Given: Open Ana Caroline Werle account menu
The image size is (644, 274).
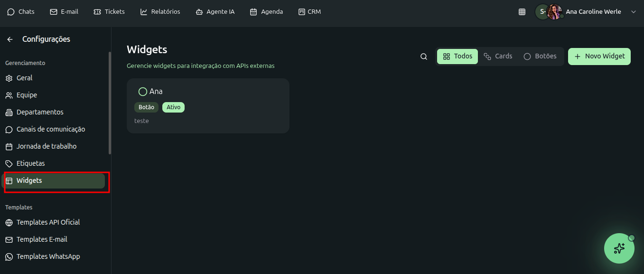Looking at the screenshot, I should click(593, 12).
